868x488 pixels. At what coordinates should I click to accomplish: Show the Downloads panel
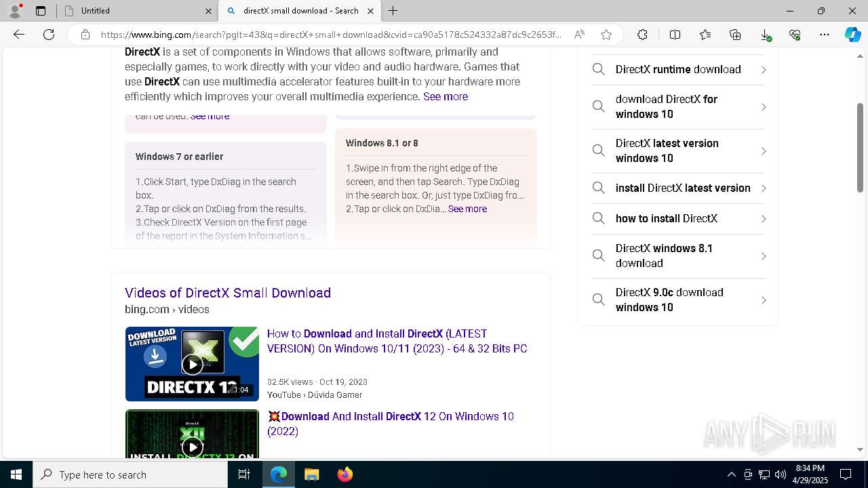point(765,35)
